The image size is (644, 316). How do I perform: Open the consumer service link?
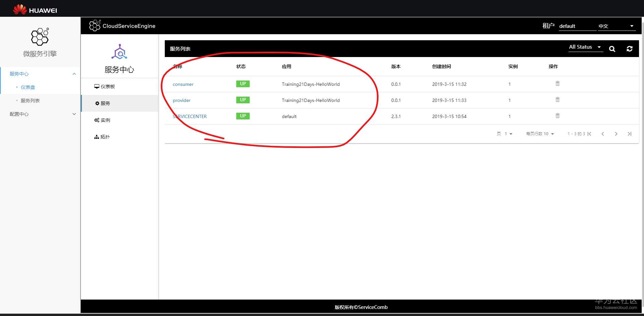click(x=183, y=84)
